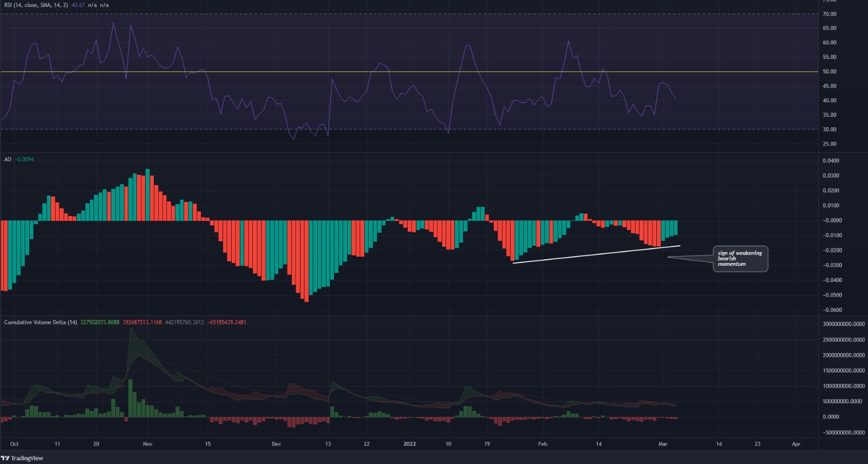Click the Dec date label

277,444
